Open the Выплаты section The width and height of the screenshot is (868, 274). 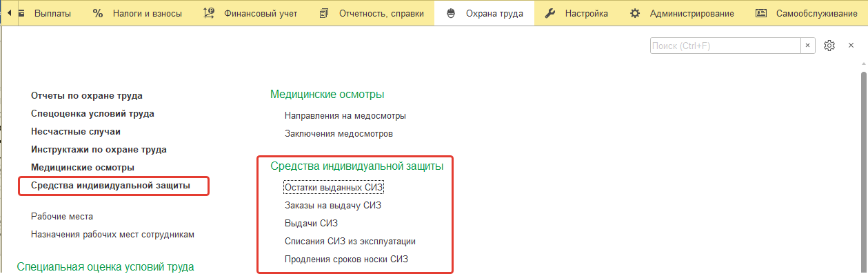pyautogui.click(x=52, y=13)
